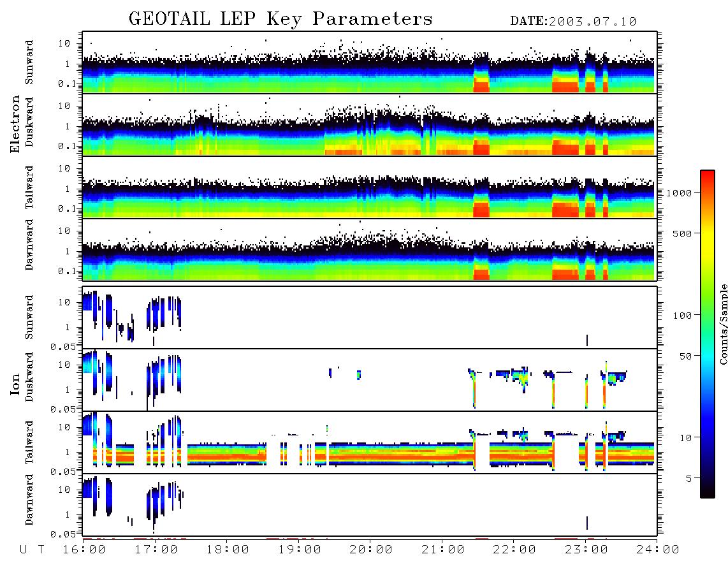The width and height of the screenshot is (728, 561).
Task: Select the Ion "Tailward" panel label
Action: (29, 442)
